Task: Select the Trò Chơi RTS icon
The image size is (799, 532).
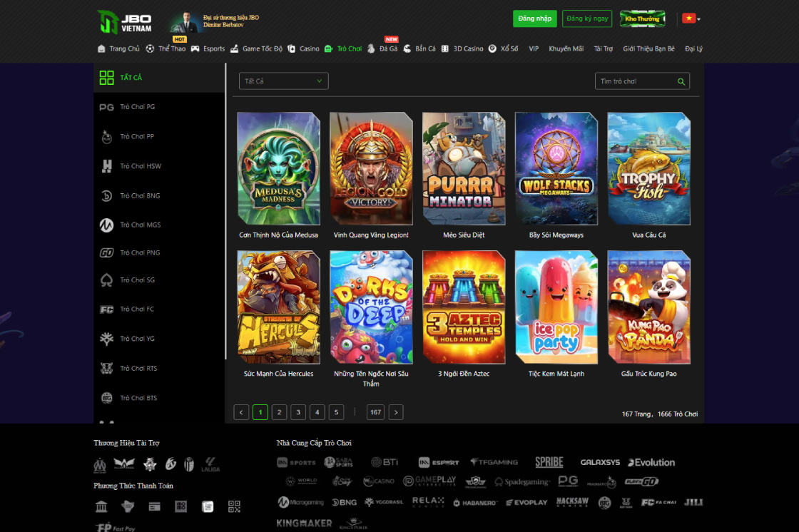Action: (x=106, y=369)
